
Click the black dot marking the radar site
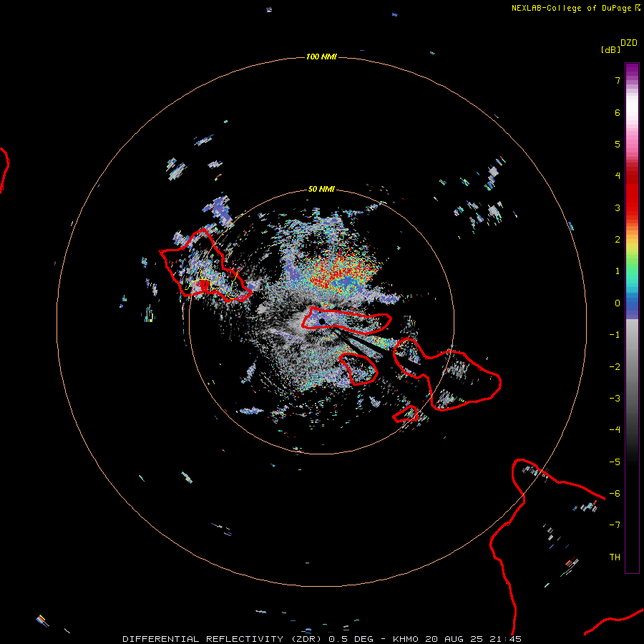coord(321,321)
